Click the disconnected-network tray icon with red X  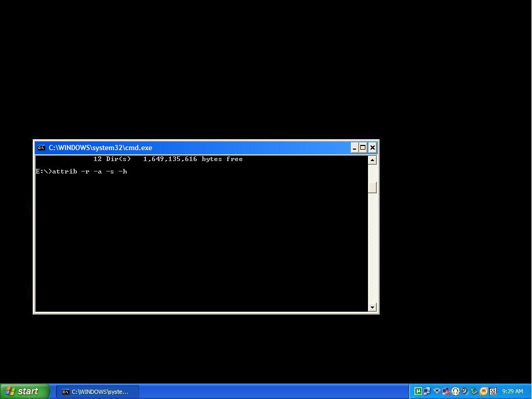pos(446,391)
